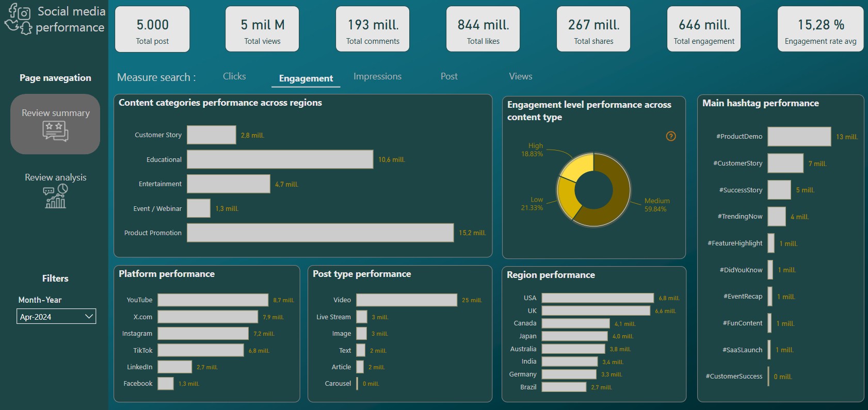This screenshot has height=410, width=868.
Task: Select the Engagement measure tab
Action: [x=306, y=78]
